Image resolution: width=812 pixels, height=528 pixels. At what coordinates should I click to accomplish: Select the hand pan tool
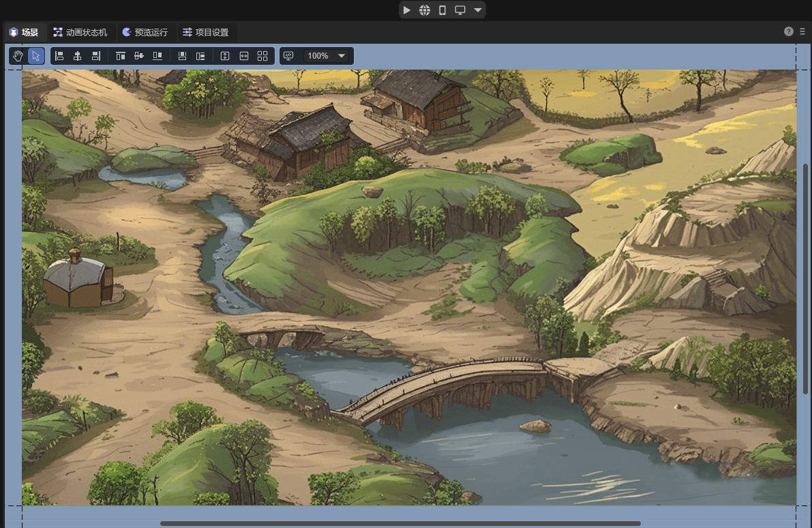click(x=18, y=56)
